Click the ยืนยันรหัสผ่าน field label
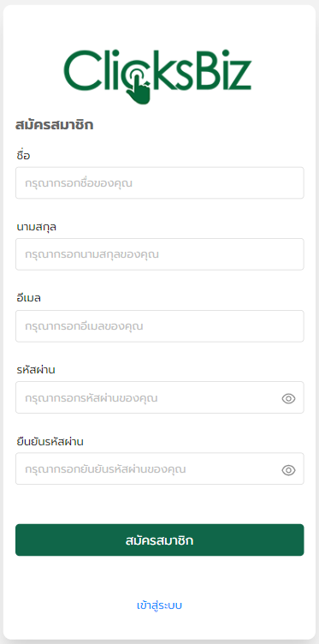Screen dimensions: 319x644 pyautogui.click(x=50, y=442)
